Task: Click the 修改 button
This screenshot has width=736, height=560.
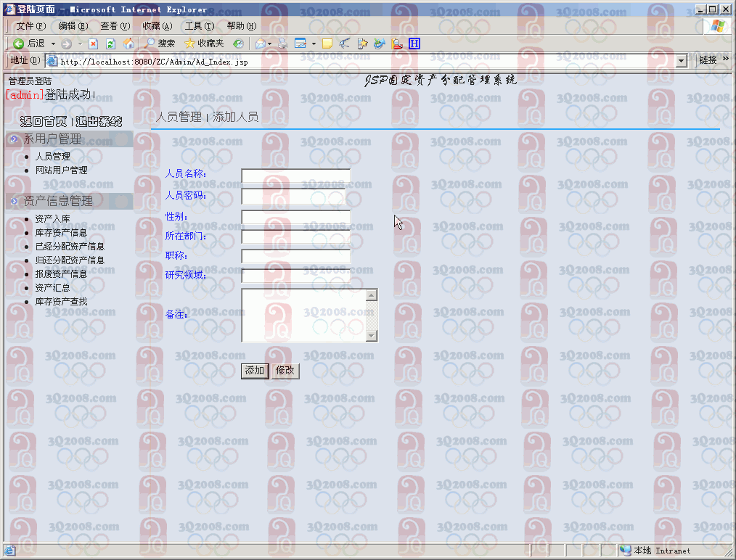Action: 285,371
